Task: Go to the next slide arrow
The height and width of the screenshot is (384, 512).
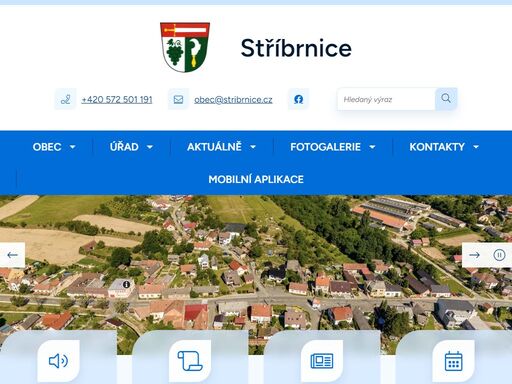Action: point(474,255)
